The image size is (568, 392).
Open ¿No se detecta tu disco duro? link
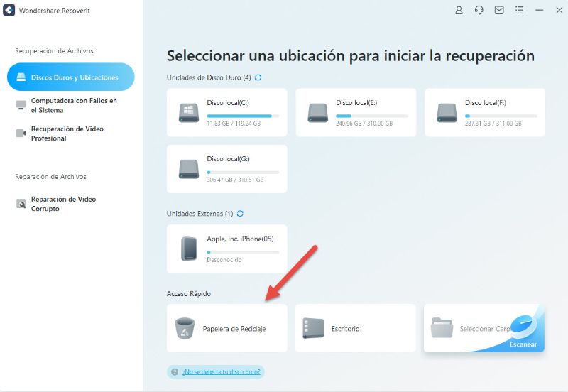coord(222,371)
